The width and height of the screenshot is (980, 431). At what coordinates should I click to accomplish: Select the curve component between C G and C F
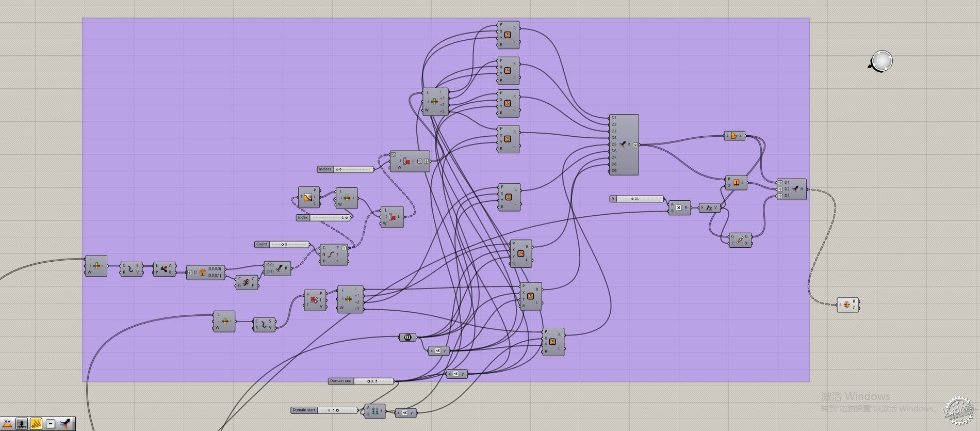click(247, 282)
